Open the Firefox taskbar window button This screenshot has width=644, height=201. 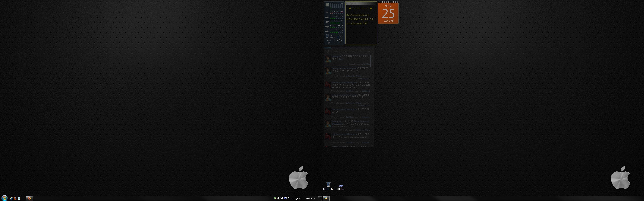(30, 198)
